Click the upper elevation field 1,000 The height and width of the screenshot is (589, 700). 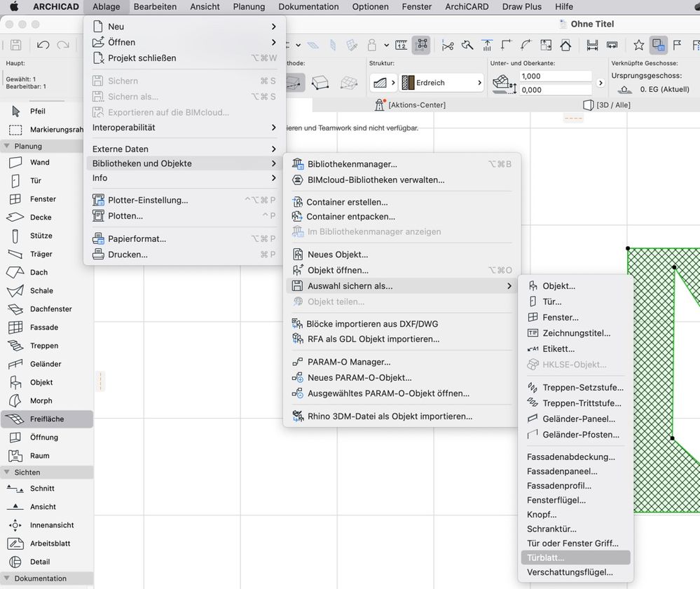pyautogui.click(x=556, y=76)
